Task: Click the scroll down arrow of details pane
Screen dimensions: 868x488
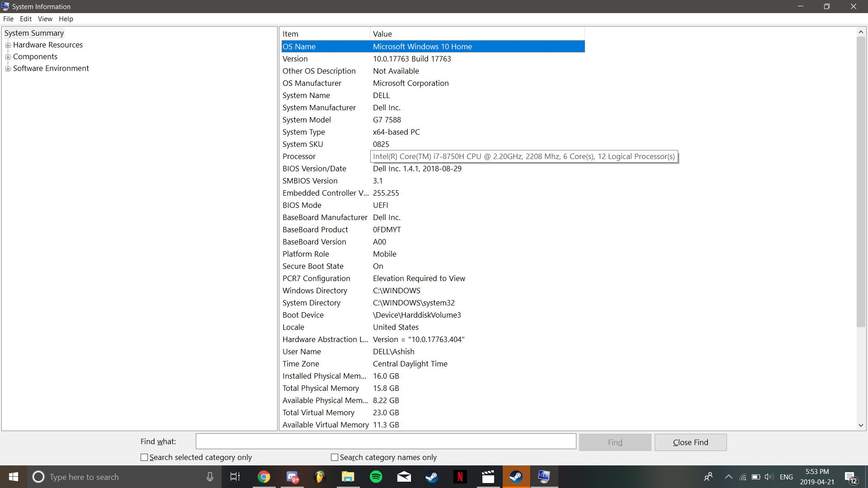Action: 861,425
